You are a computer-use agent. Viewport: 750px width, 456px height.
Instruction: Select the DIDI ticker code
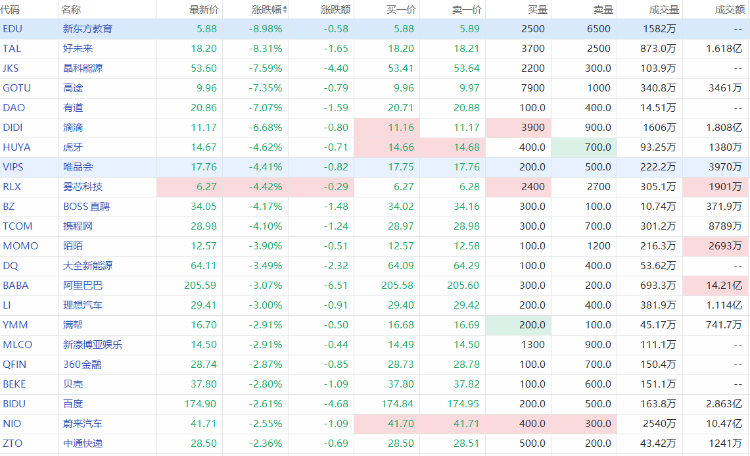[x=13, y=127]
